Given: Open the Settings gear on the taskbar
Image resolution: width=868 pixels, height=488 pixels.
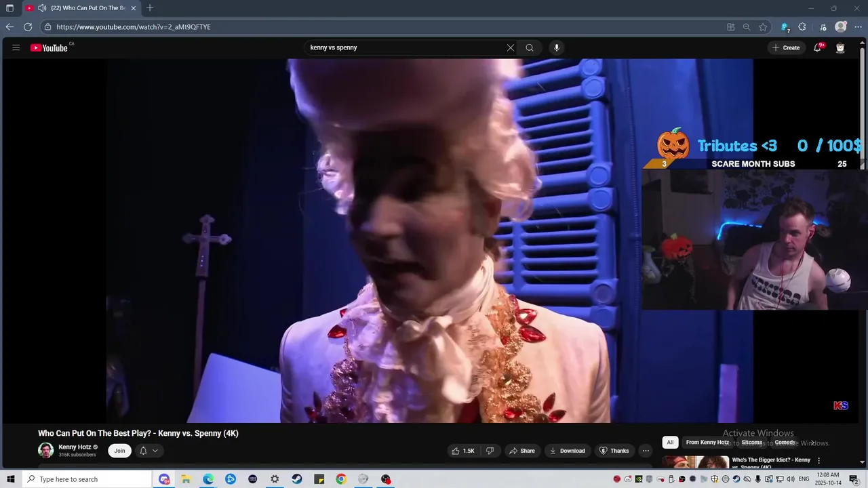Looking at the screenshot, I should pos(275,479).
